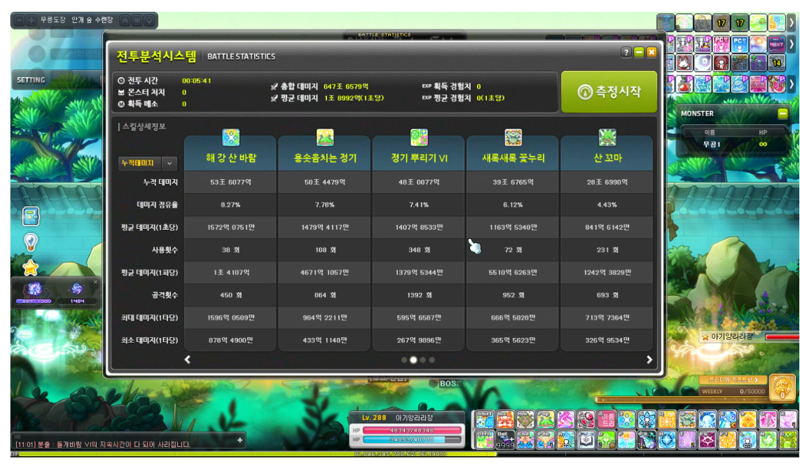Select the second pagination dot
The image size is (800, 465).
click(x=413, y=360)
